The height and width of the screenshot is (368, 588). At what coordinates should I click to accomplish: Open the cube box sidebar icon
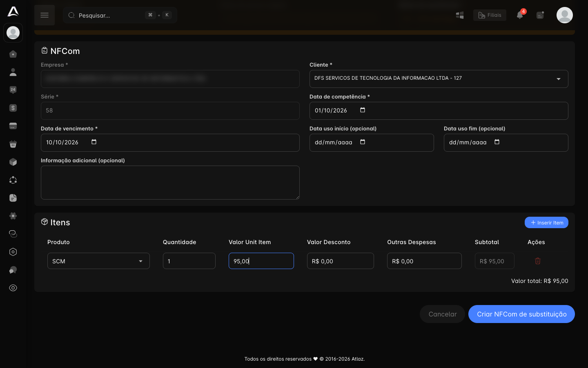click(13, 162)
